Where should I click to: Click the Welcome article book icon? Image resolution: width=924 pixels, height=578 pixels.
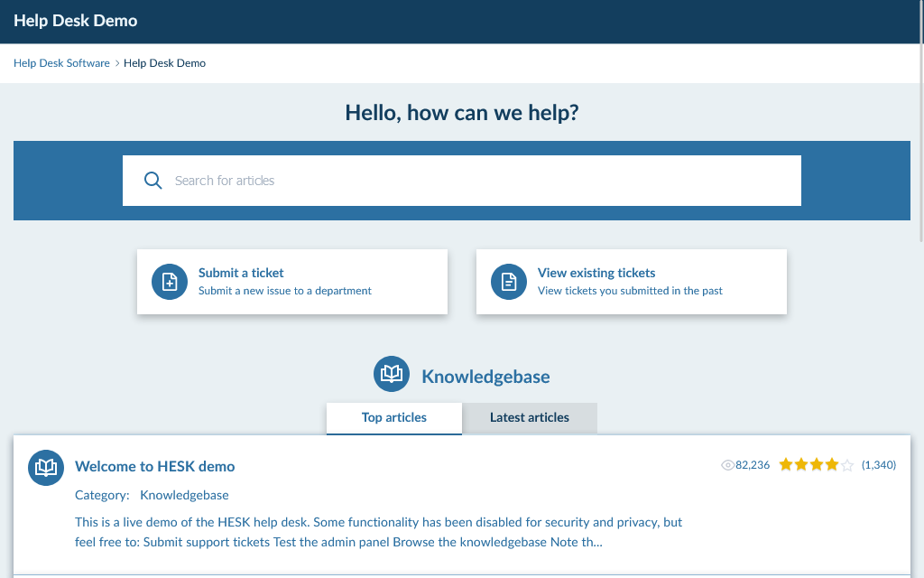46,468
